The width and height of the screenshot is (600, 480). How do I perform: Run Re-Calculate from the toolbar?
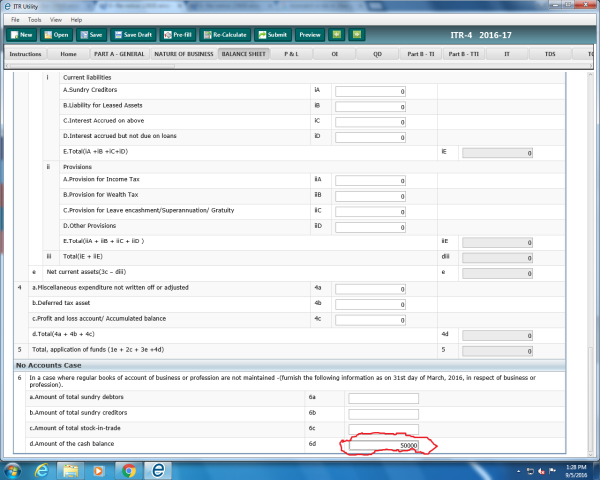click(233, 35)
